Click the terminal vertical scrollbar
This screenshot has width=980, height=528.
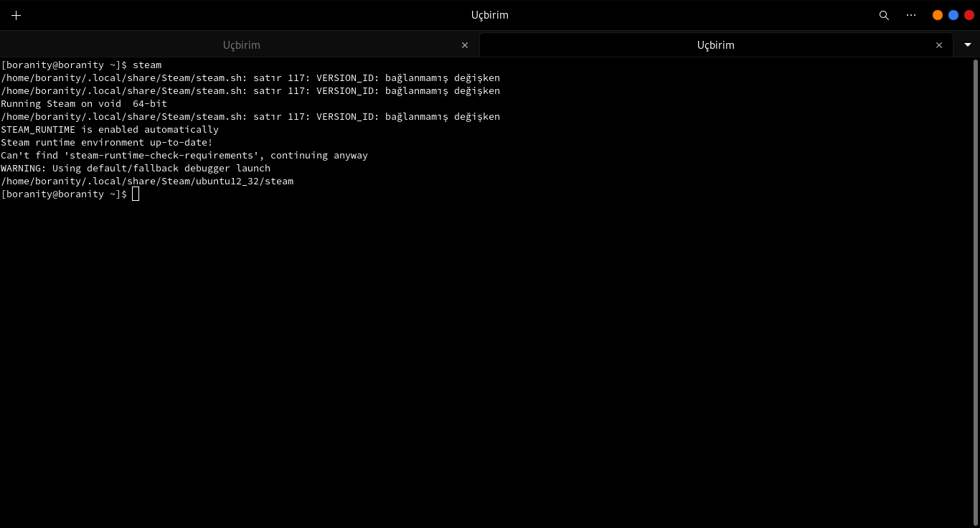(976, 293)
